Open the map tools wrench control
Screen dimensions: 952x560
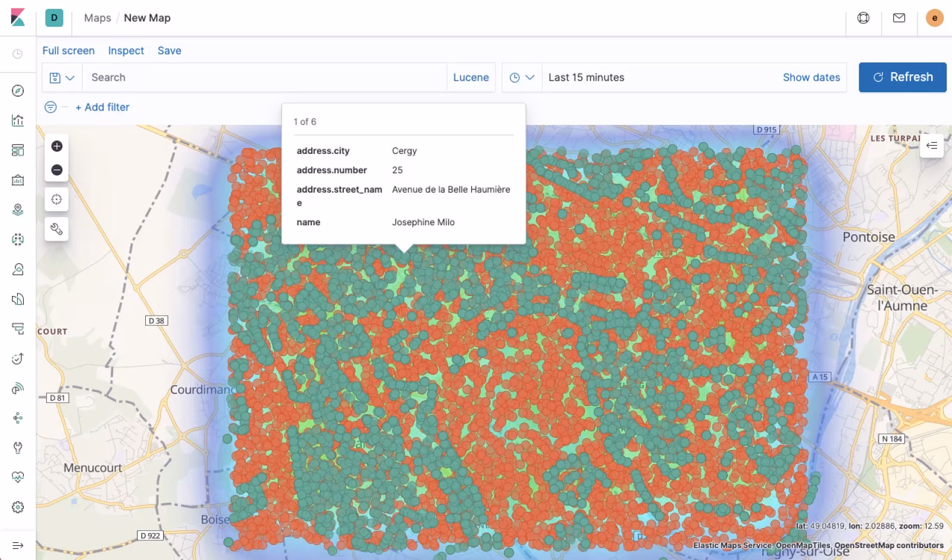pyautogui.click(x=57, y=228)
